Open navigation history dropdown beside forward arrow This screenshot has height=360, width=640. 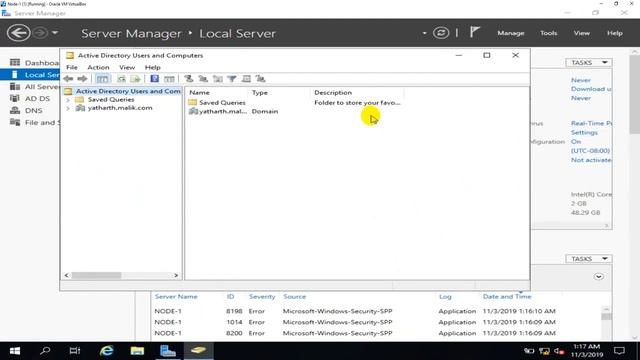click(x=55, y=33)
